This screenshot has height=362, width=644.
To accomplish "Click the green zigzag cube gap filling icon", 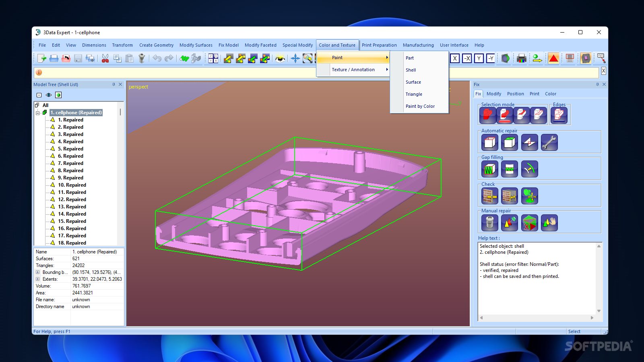I will pos(490,169).
